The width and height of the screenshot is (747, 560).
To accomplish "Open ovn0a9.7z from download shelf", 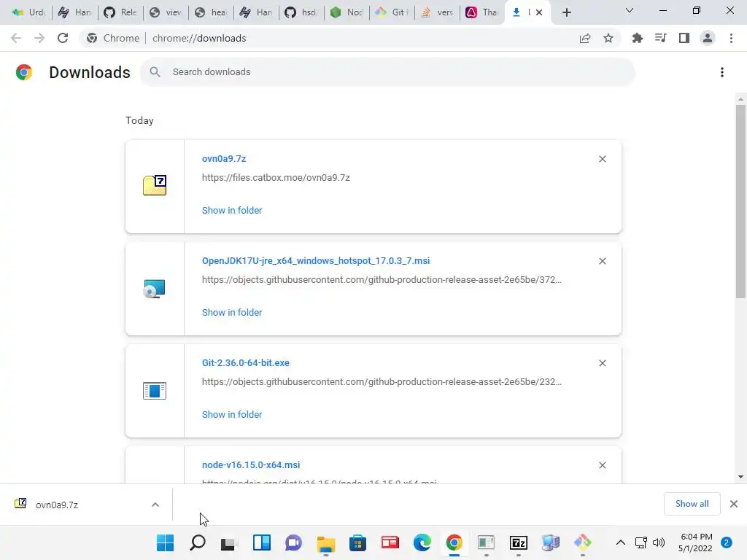I will click(x=57, y=505).
